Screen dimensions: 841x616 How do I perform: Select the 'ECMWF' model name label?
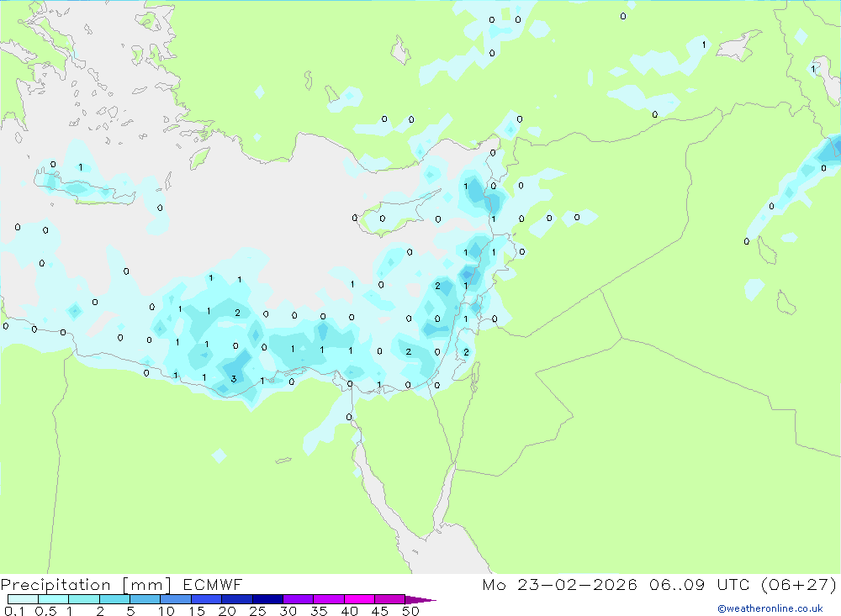(213, 584)
